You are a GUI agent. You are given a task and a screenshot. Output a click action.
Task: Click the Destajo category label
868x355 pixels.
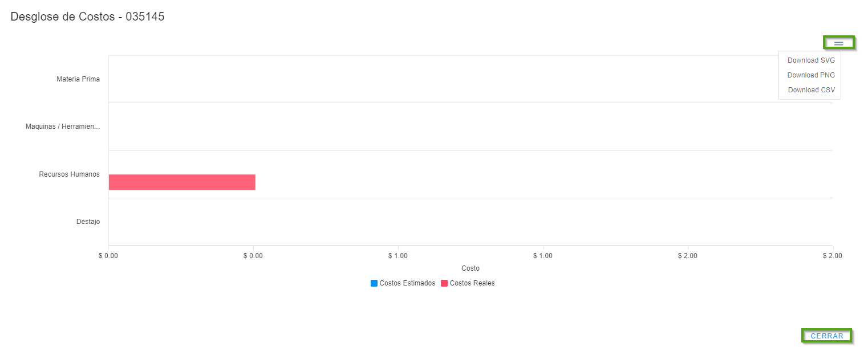tap(88, 222)
